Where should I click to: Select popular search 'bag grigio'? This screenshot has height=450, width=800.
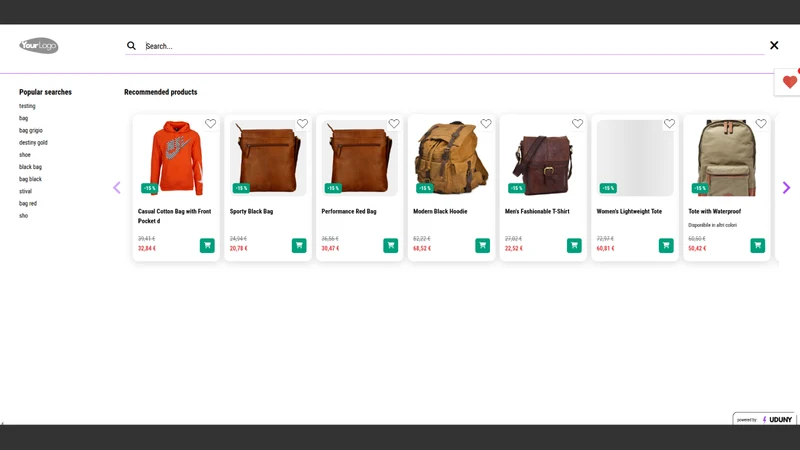pos(31,131)
